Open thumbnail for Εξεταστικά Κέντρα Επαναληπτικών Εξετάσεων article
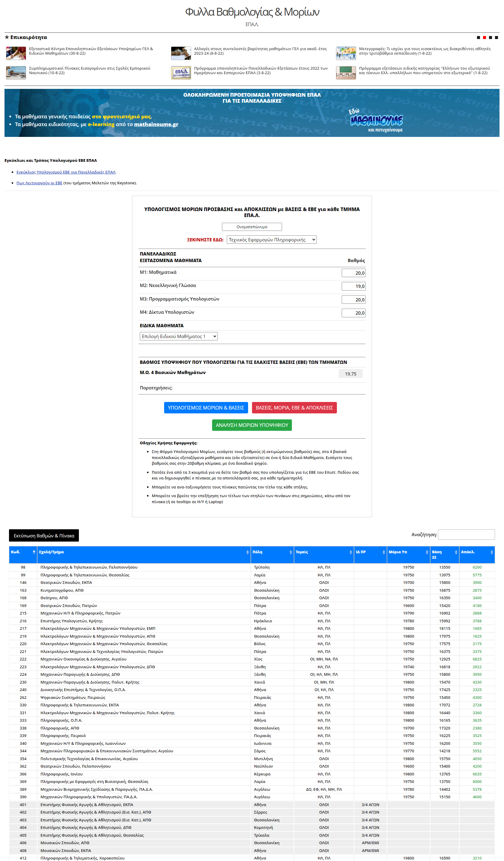The width and height of the screenshot is (504, 861). click(16, 53)
